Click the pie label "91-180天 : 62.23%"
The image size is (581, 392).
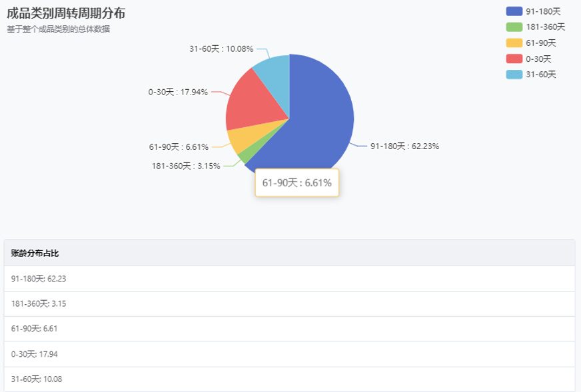(x=404, y=146)
